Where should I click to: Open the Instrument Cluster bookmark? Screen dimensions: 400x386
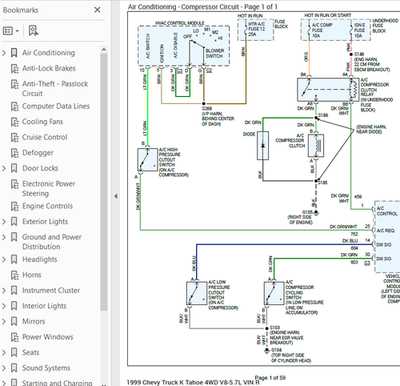tap(51, 291)
